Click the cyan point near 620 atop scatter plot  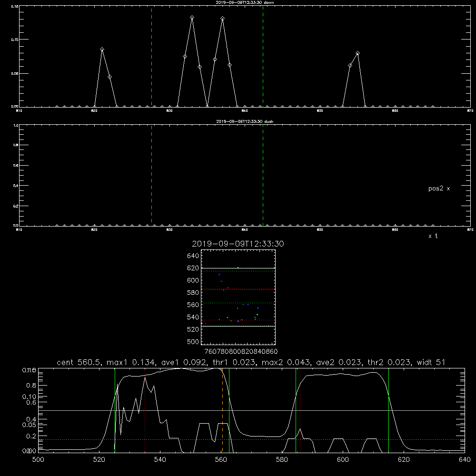pos(238,268)
